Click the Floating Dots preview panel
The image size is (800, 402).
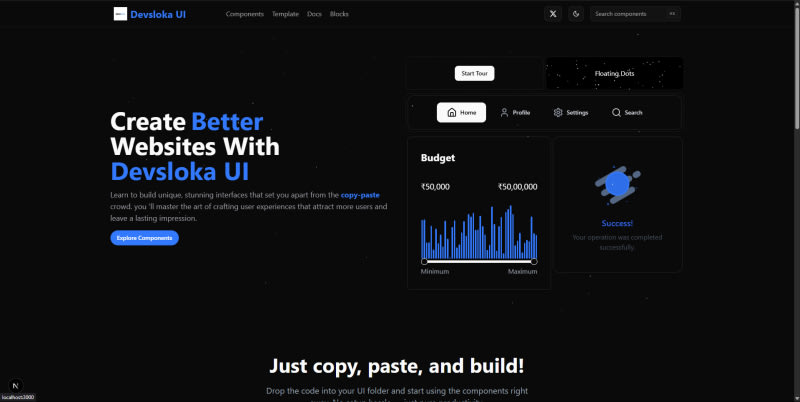[x=614, y=73]
